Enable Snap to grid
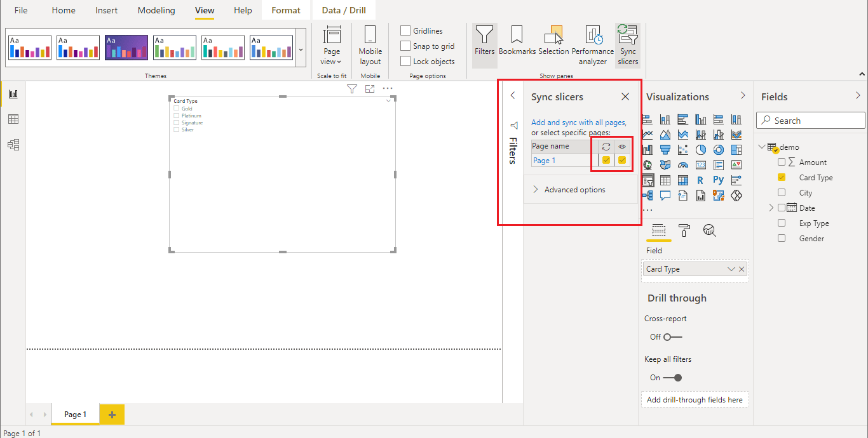The width and height of the screenshot is (868, 438). pos(405,46)
